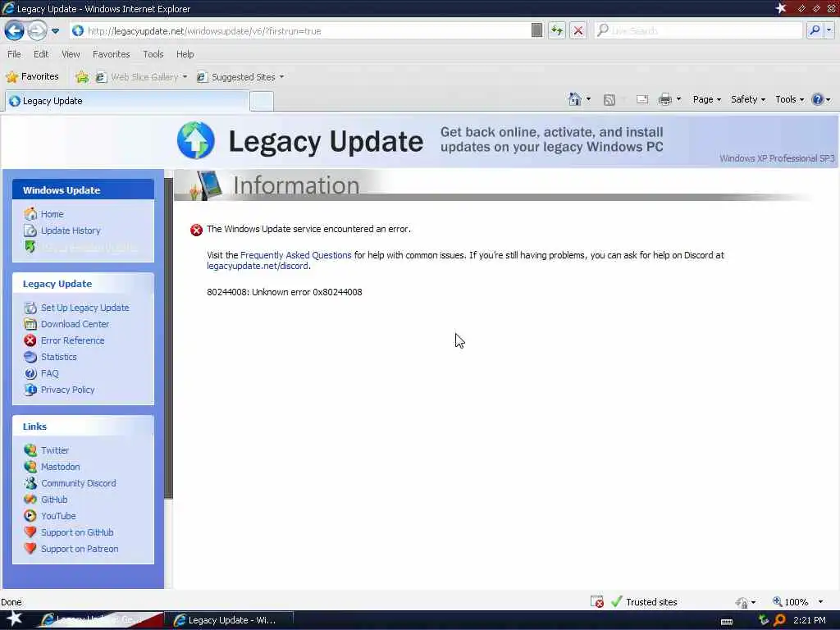Open legacyupdate.net/discord link

click(257, 266)
